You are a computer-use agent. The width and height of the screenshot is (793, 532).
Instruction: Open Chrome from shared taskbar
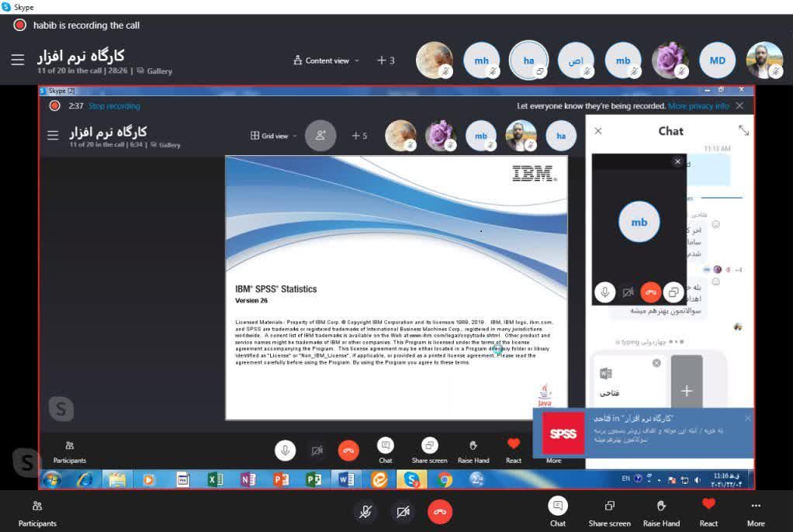pos(444,479)
